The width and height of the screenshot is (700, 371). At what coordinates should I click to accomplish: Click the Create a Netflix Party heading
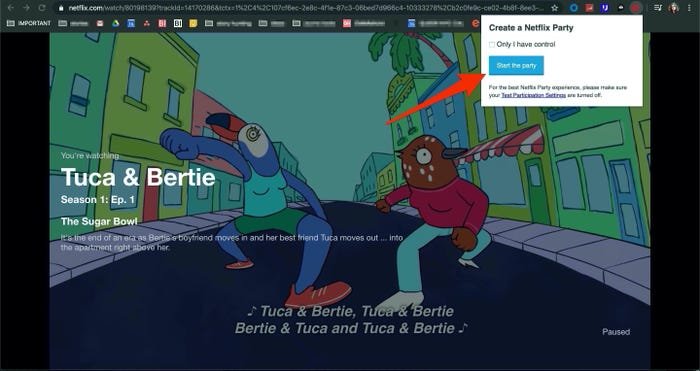coord(531,28)
